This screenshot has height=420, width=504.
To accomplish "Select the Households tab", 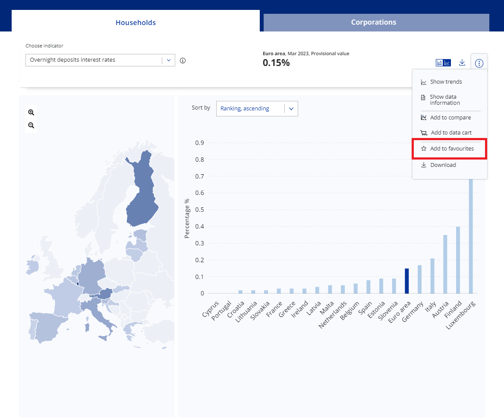I will (x=135, y=22).
